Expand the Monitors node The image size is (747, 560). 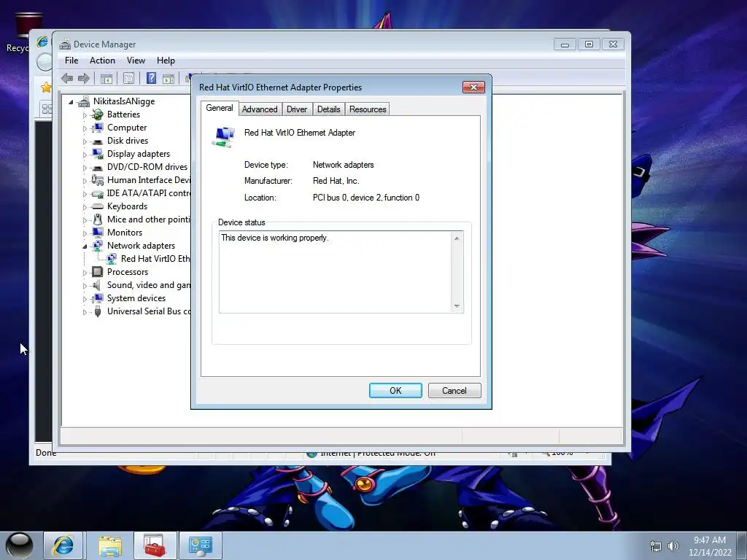pyautogui.click(x=85, y=233)
